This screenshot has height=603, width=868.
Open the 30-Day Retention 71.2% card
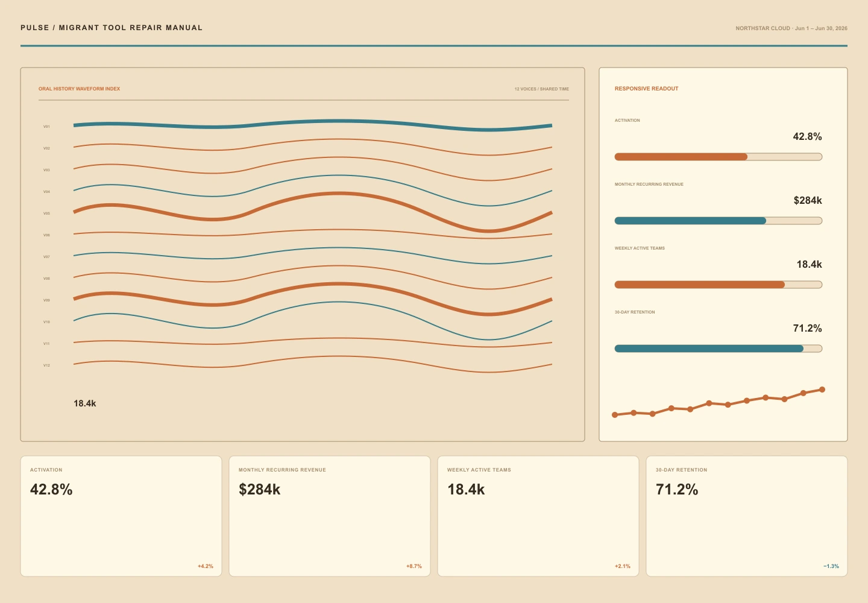point(747,516)
